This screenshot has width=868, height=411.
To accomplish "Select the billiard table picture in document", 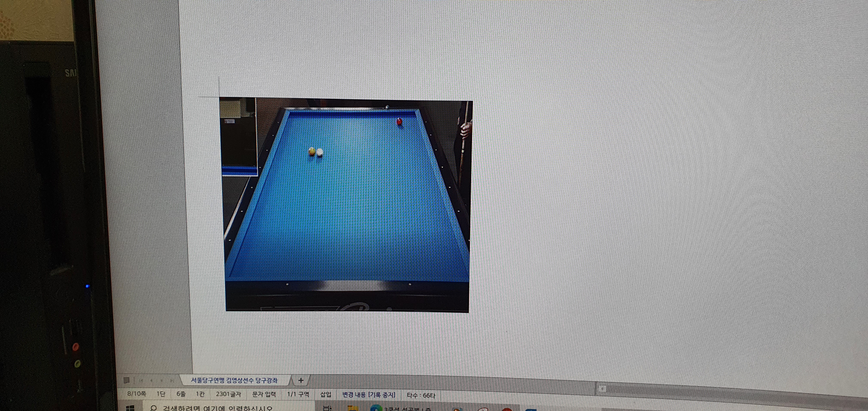I will pos(346,205).
